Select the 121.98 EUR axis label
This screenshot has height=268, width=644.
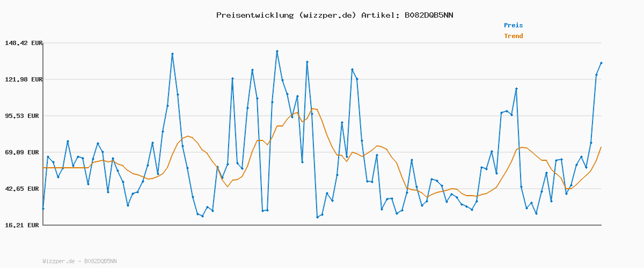click(23, 79)
